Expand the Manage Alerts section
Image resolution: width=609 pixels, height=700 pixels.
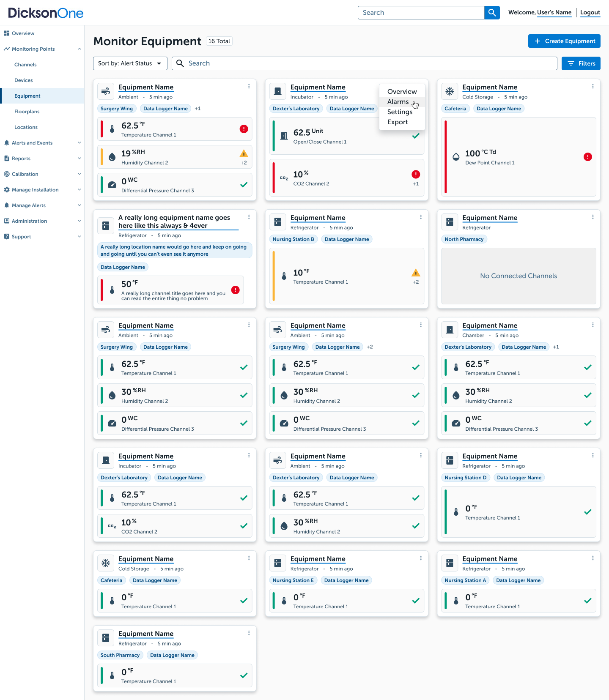pos(80,205)
